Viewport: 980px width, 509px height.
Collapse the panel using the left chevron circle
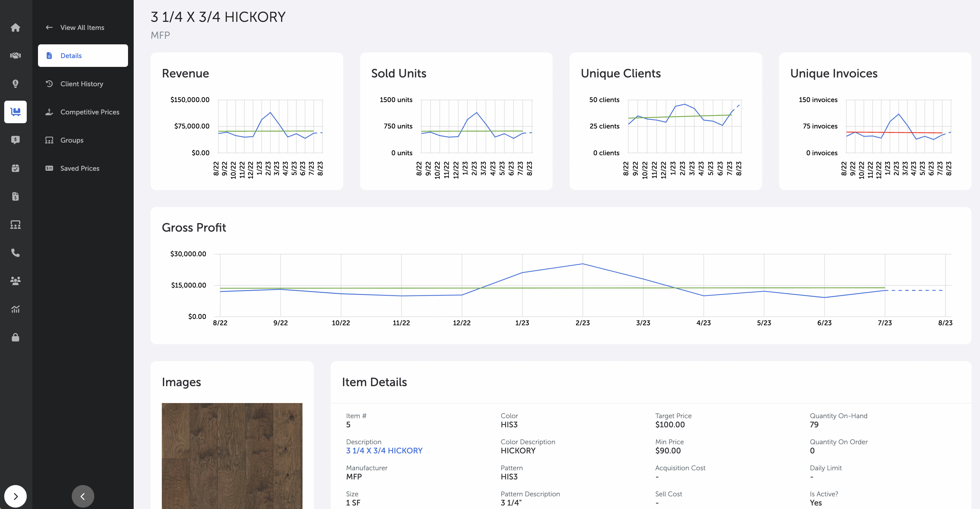tap(83, 496)
